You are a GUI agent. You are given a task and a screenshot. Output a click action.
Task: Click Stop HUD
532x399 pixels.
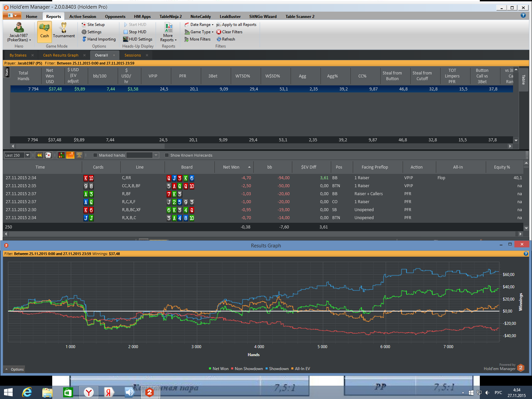[x=135, y=32]
